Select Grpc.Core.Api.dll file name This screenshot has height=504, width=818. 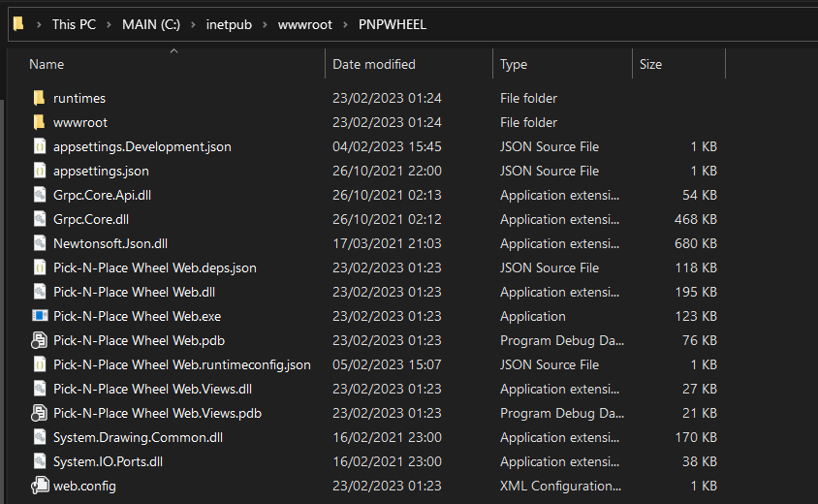pos(103,195)
